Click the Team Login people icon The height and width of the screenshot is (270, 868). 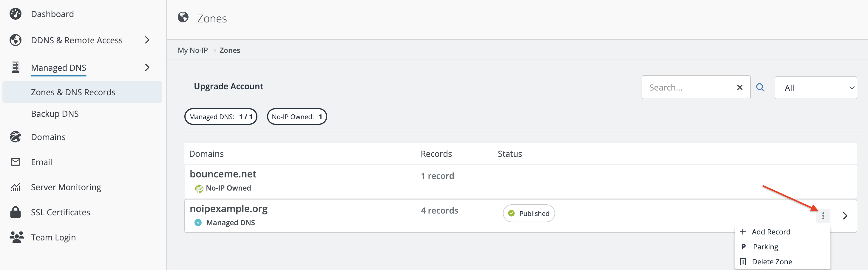[16, 237]
